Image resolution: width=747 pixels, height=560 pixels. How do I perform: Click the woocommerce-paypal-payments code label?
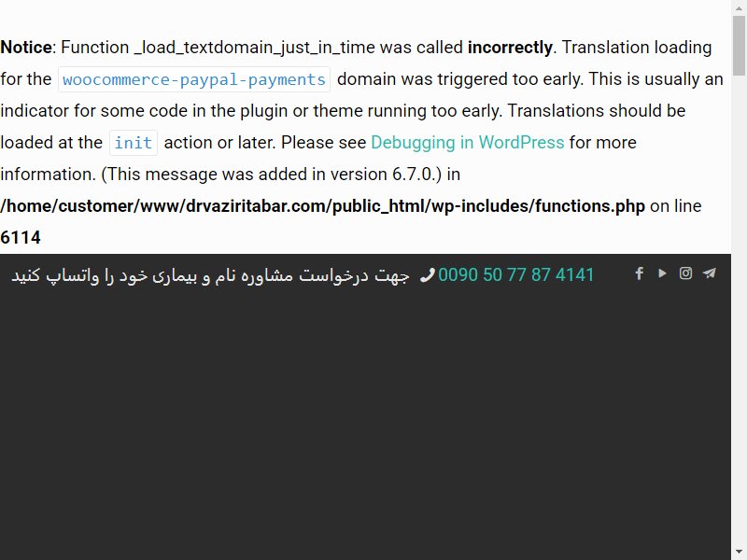click(x=194, y=79)
